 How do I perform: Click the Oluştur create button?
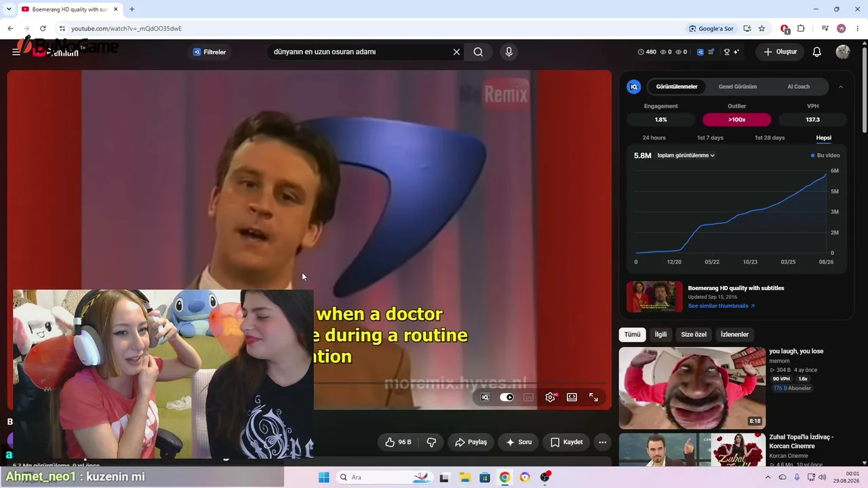coord(781,52)
